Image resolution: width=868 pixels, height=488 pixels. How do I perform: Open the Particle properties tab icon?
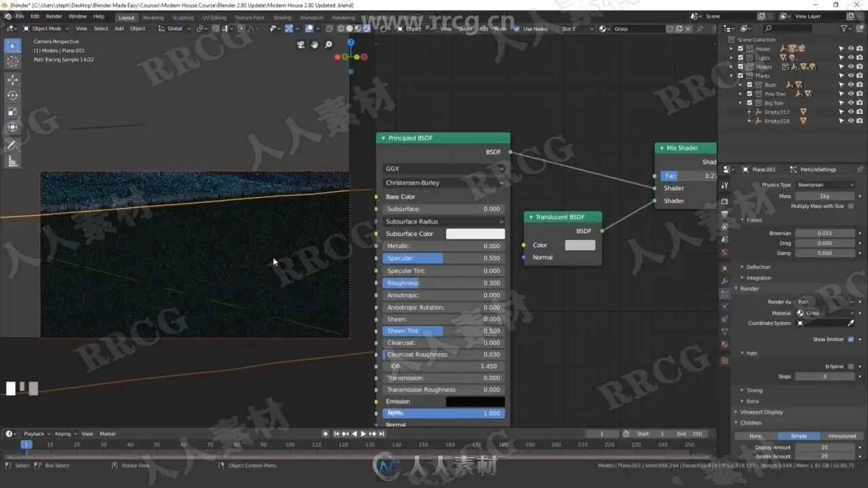[x=725, y=293]
